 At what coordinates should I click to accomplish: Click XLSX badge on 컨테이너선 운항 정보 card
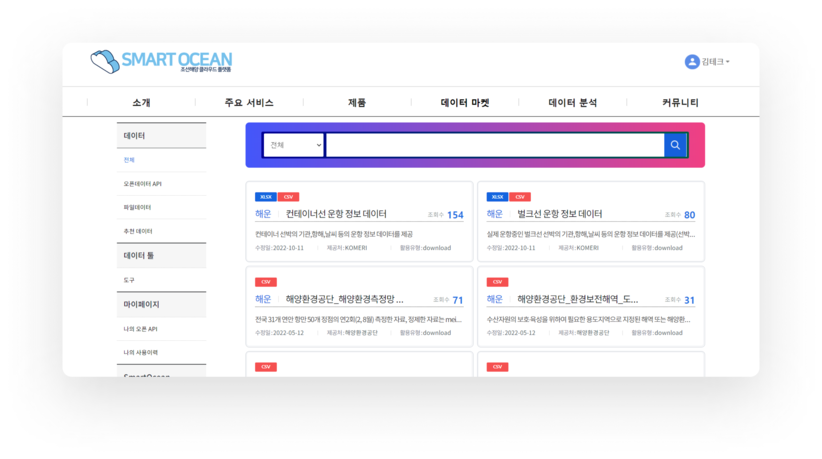[265, 197]
